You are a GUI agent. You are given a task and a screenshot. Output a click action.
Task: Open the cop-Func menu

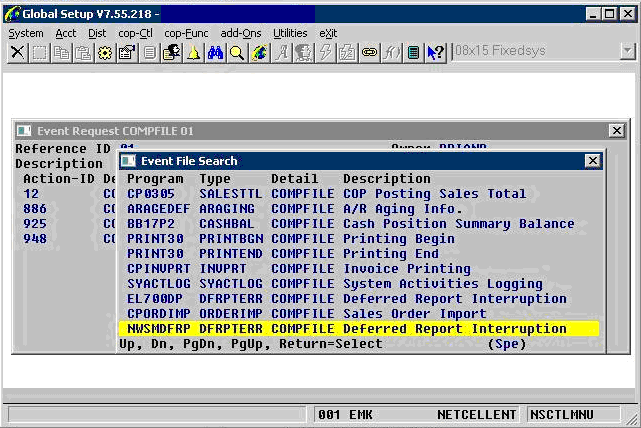(187, 33)
